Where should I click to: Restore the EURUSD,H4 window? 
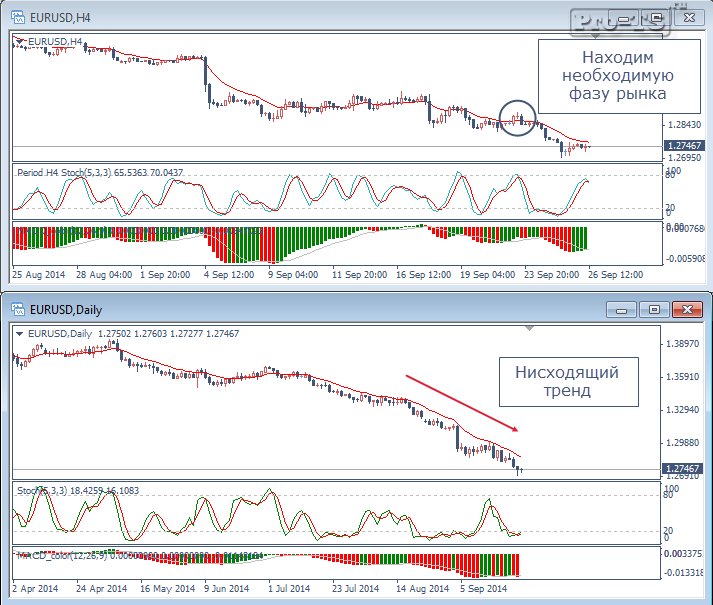656,18
